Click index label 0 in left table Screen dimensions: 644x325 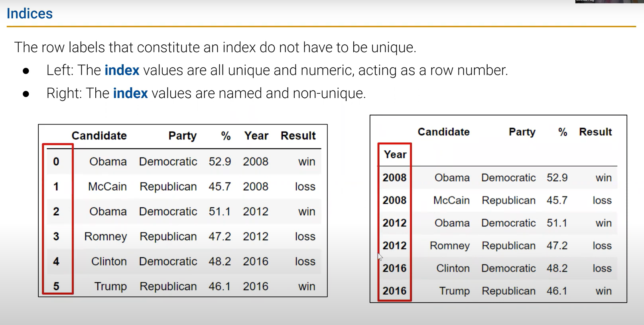coord(56,162)
